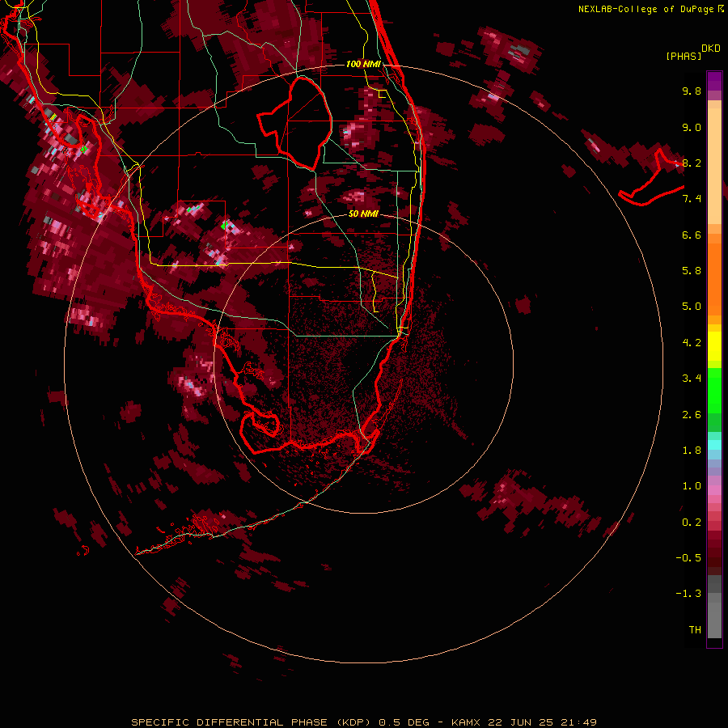Viewport: 728px width, 728px height.
Task: Select the 0.2 scale value
Action: pyautogui.click(x=692, y=523)
